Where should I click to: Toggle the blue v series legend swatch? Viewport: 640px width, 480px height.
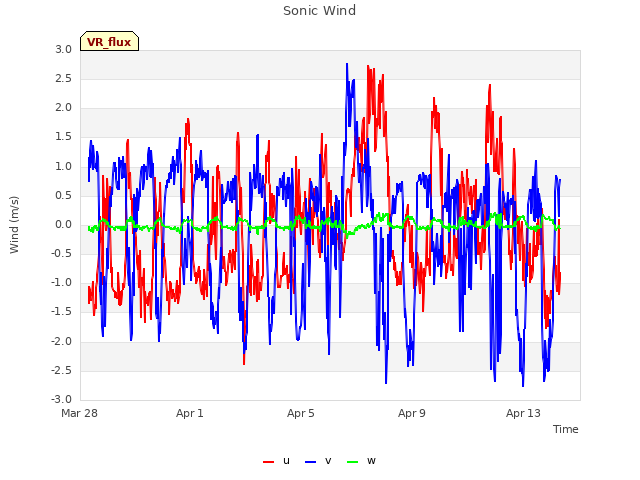tap(311, 462)
